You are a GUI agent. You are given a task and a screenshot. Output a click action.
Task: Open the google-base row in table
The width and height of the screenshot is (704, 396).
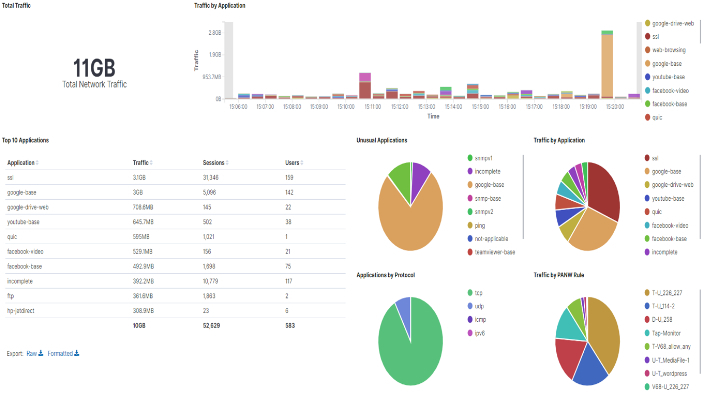176,192
